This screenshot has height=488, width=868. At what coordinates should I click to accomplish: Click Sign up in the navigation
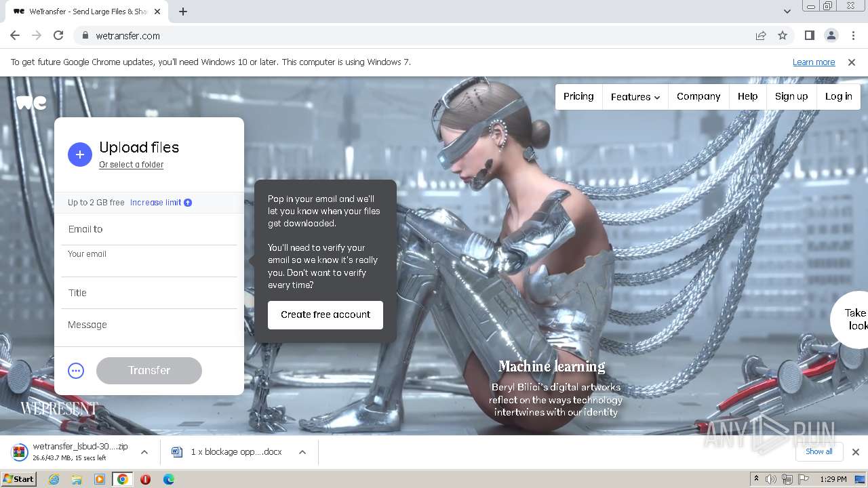coord(791,96)
